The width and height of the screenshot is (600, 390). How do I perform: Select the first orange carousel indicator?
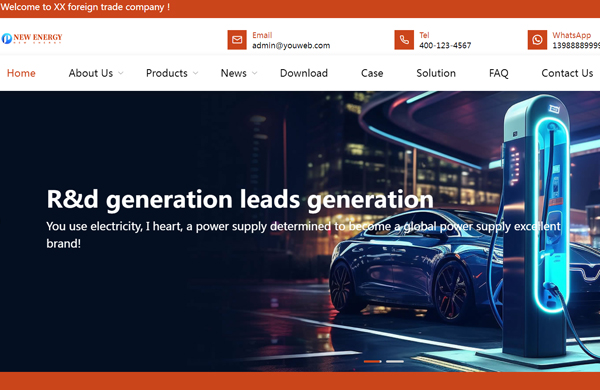tap(373, 361)
